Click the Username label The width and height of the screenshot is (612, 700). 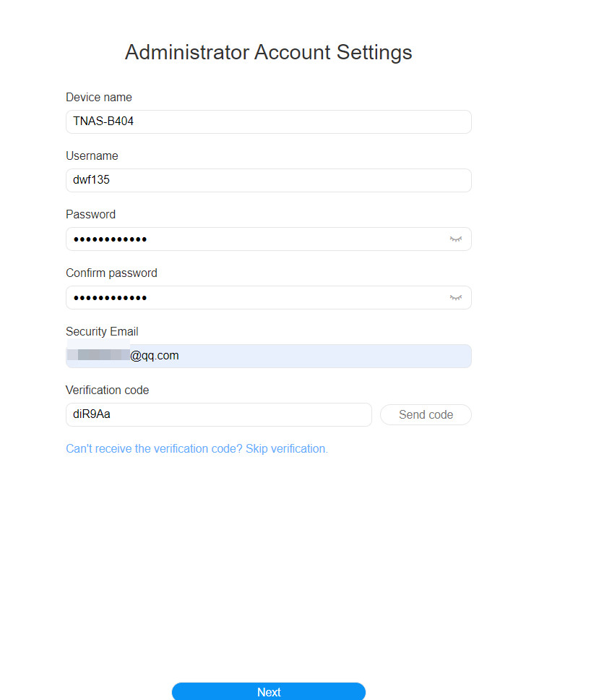(x=92, y=155)
